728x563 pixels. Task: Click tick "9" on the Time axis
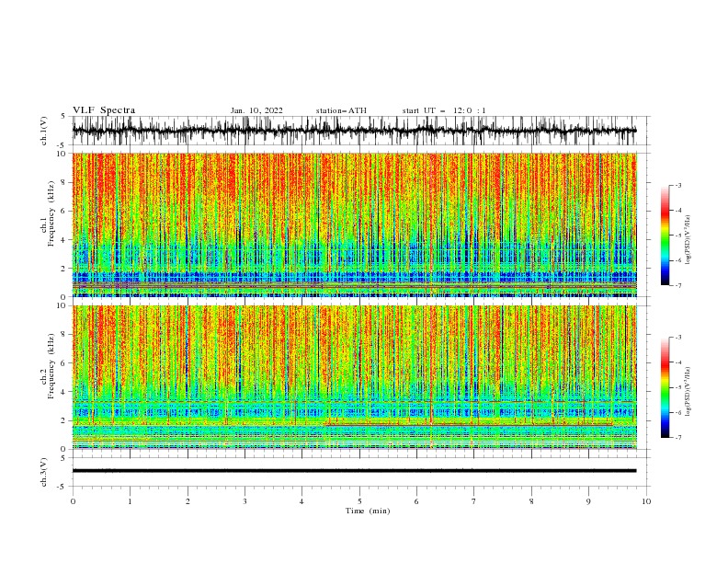(x=588, y=501)
